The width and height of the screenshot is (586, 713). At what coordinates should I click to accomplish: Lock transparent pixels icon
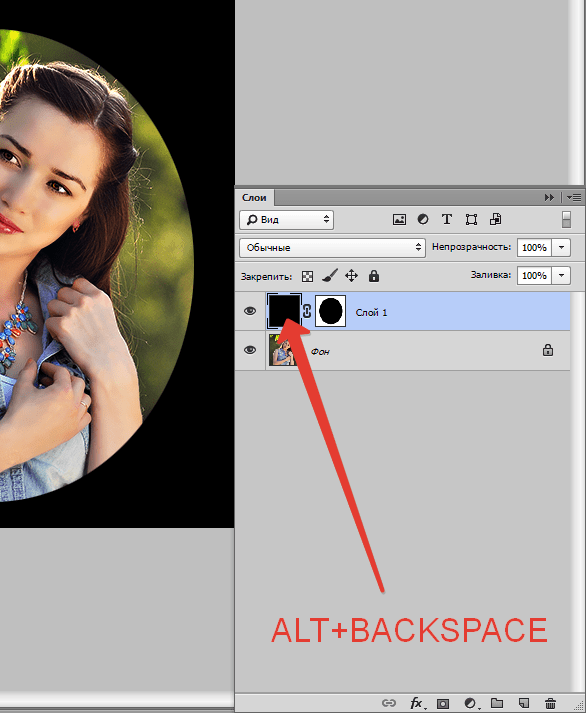tap(308, 276)
